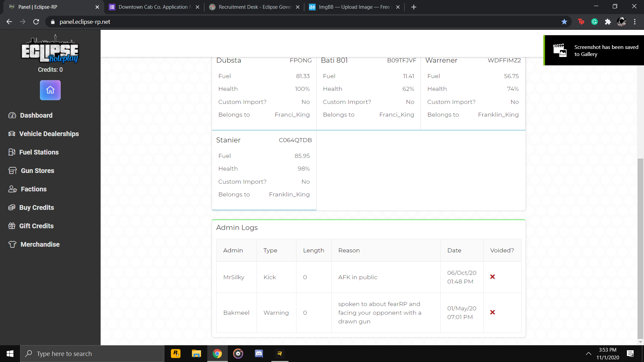Switch to Downtown Cab Co. Application tab
This screenshot has height=362, width=644.
[x=154, y=7]
